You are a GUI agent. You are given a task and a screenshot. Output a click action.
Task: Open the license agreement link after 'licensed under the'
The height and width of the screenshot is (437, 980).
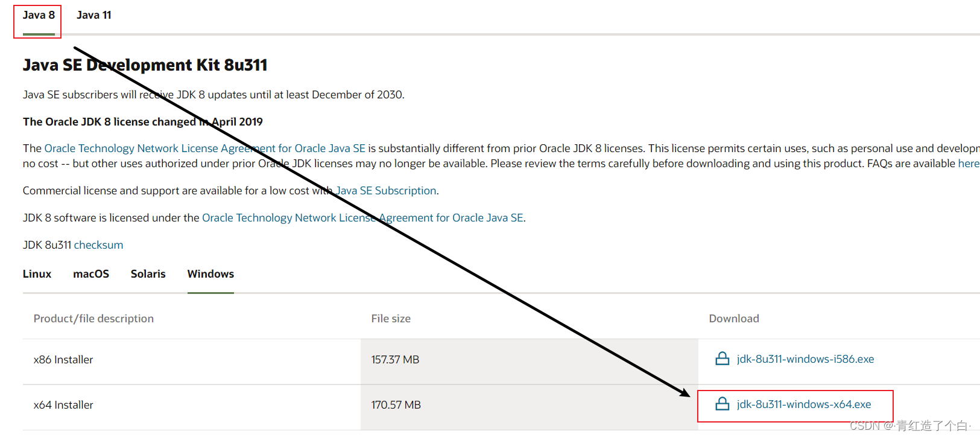(x=362, y=218)
